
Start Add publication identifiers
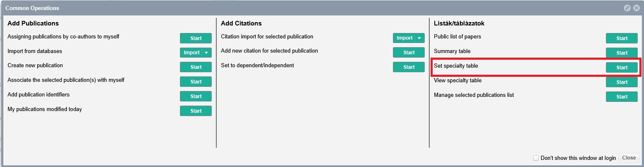(196, 96)
